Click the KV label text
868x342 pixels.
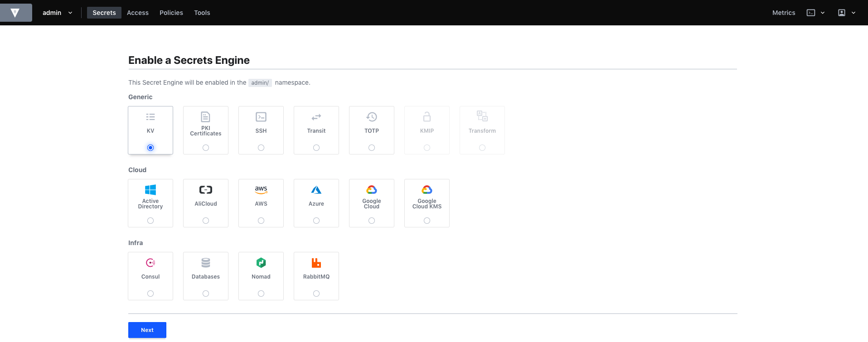pos(150,131)
